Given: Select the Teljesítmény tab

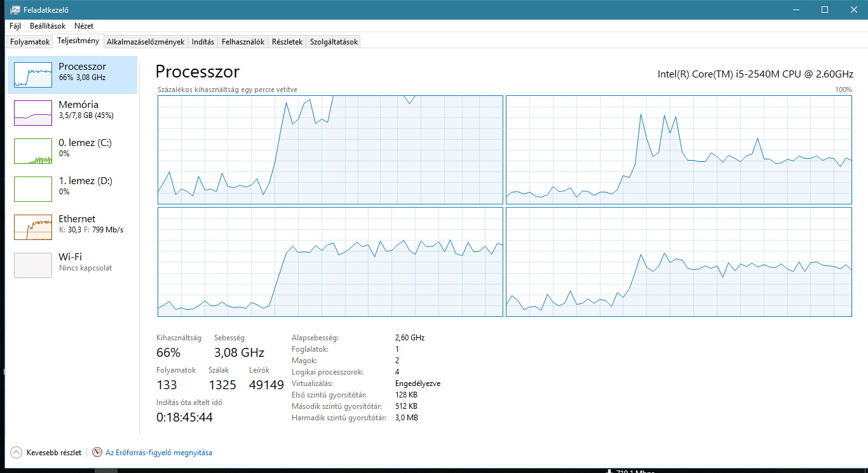Looking at the screenshot, I should click(78, 41).
